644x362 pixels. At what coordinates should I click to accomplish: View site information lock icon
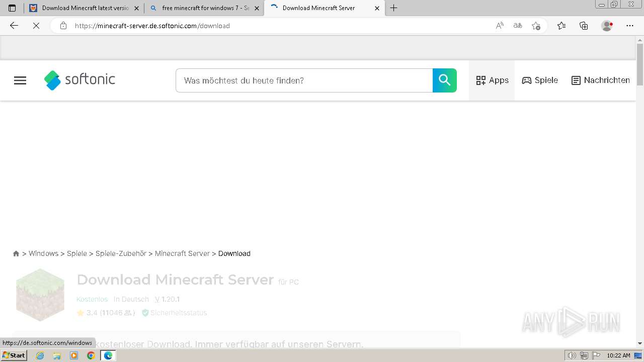coord(63,26)
